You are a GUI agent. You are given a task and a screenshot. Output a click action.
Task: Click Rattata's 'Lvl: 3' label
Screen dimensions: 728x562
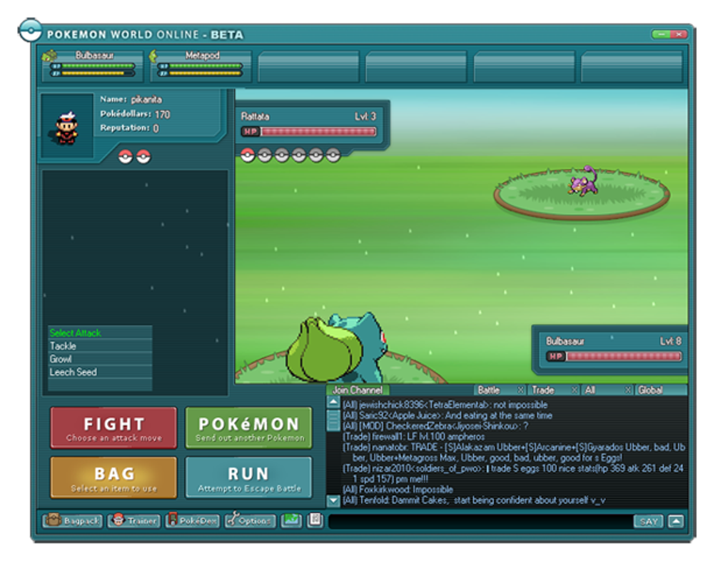point(365,116)
